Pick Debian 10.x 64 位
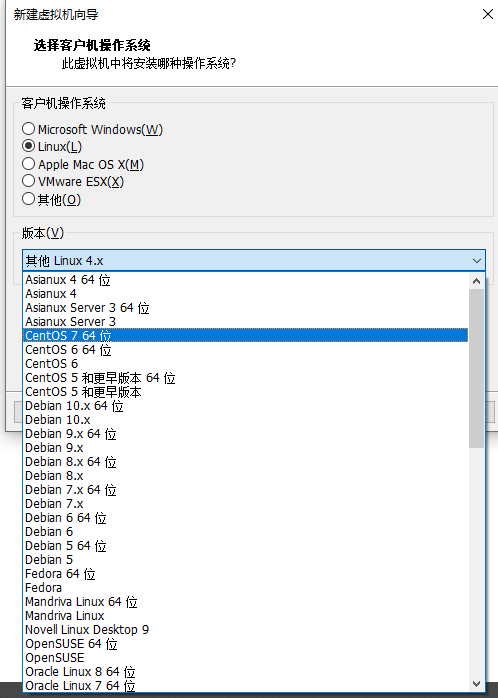The image size is (498, 698). click(x=245, y=406)
